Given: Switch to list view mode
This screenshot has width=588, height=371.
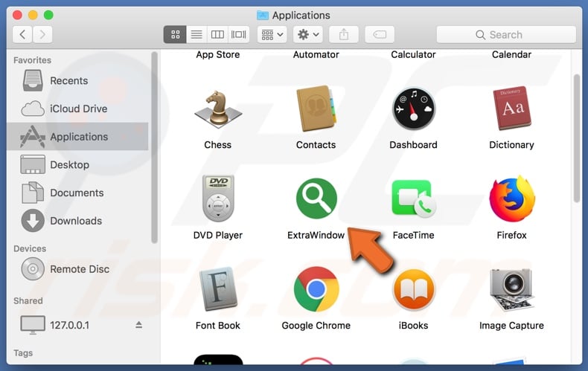Looking at the screenshot, I should (x=196, y=34).
